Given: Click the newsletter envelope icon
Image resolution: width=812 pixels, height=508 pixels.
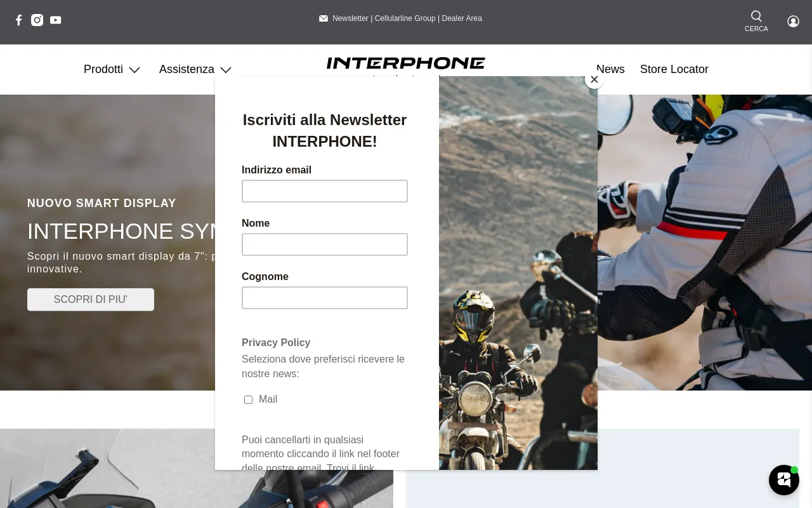Looking at the screenshot, I should coord(324,18).
